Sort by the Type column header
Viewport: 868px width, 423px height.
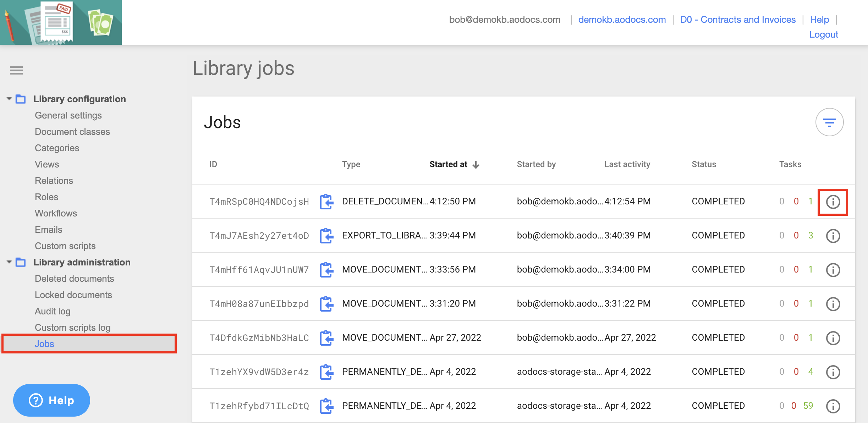[x=351, y=164]
